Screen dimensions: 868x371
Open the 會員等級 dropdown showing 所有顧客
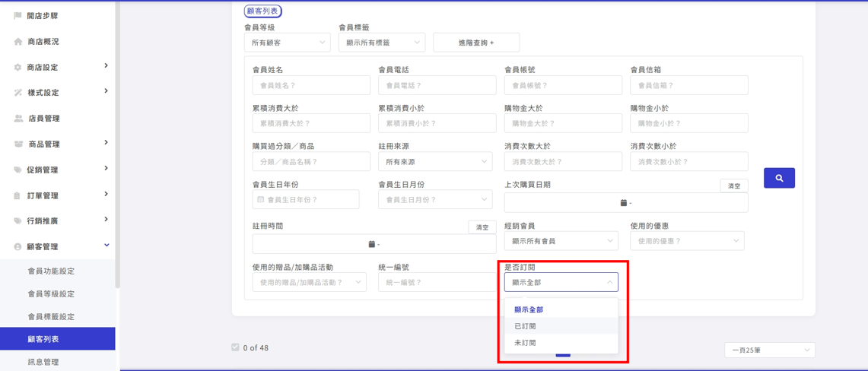(x=288, y=43)
